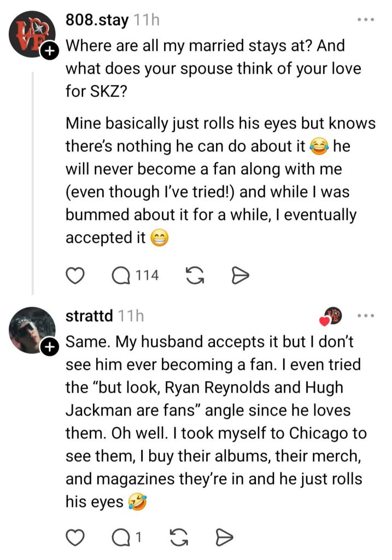Follow strattd with the plus badge
This screenshot has height=560, width=392.
(49, 347)
